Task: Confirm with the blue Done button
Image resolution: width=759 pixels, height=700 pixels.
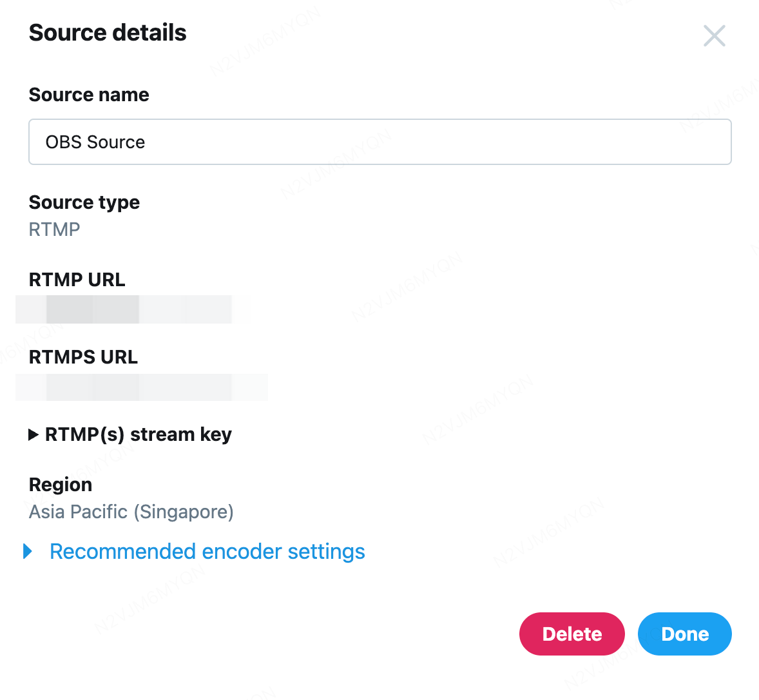Action: (684, 634)
